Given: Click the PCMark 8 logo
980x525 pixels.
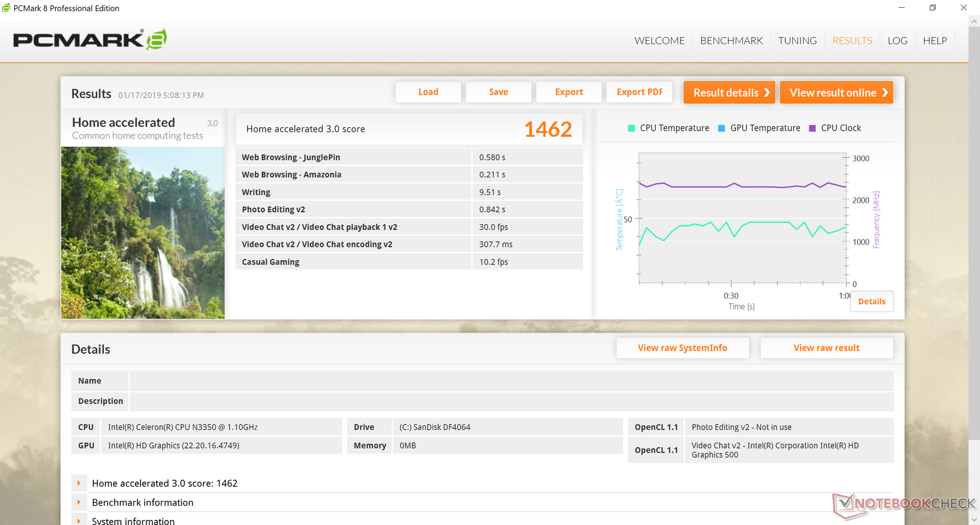Looking at the screenshot, I should [x=90, y=39].
